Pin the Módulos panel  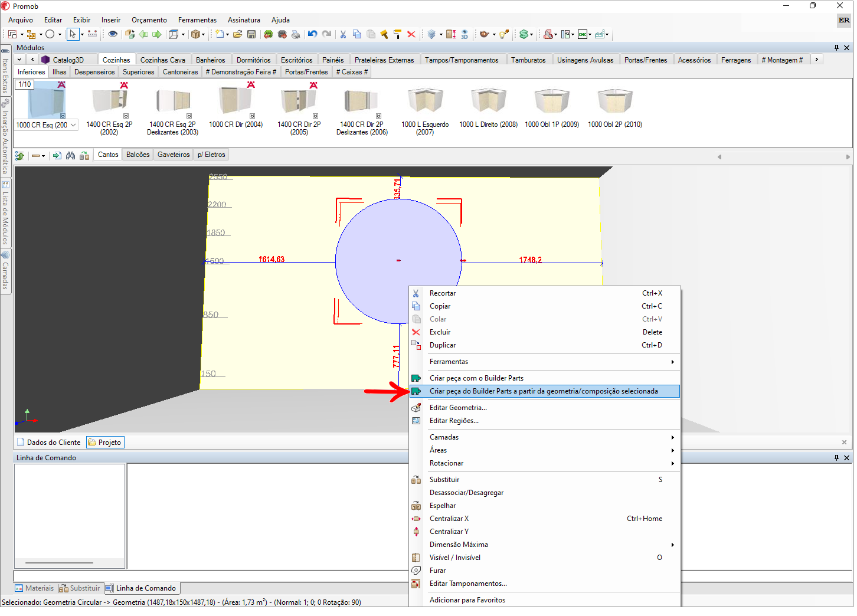tap(836, 48)
